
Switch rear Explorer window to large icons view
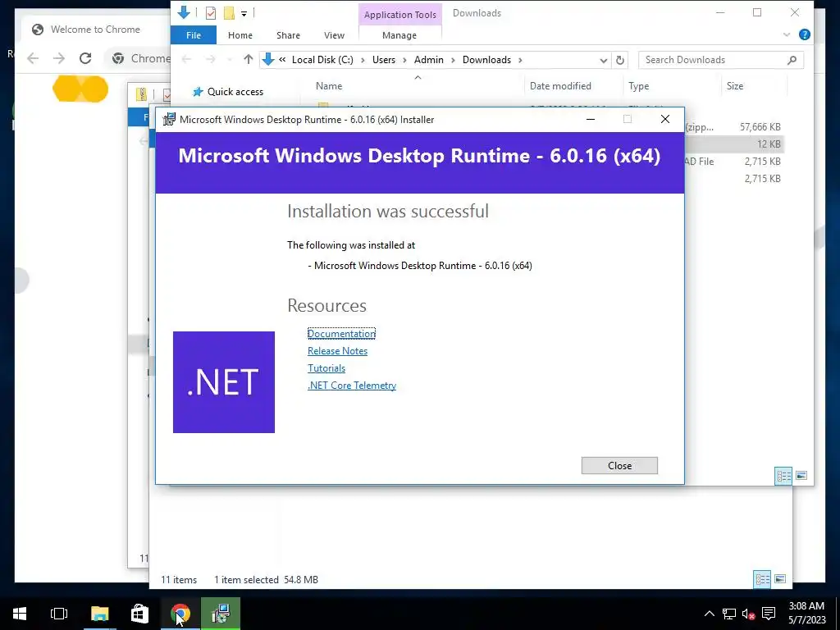pyautogui.click(x=780, y=579)
